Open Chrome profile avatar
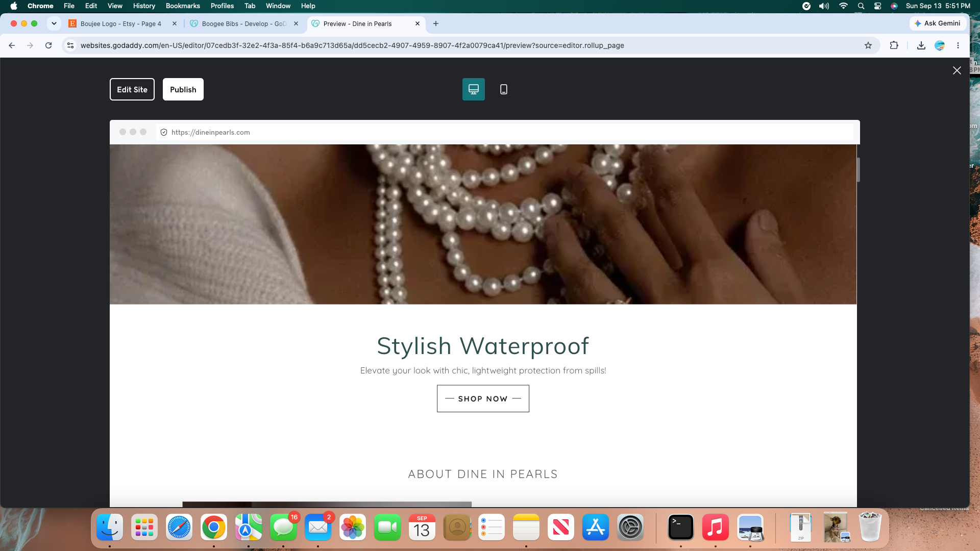The image size is (980, 551). pyautogui.click(x=940, y=45)
